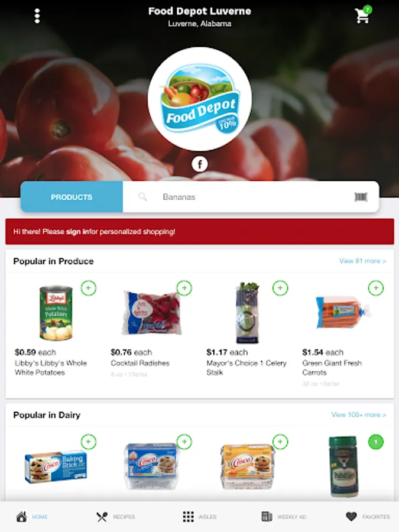Open the Favorites tab
This screenshot has height=532, width=399.
(x=368, y=517)
